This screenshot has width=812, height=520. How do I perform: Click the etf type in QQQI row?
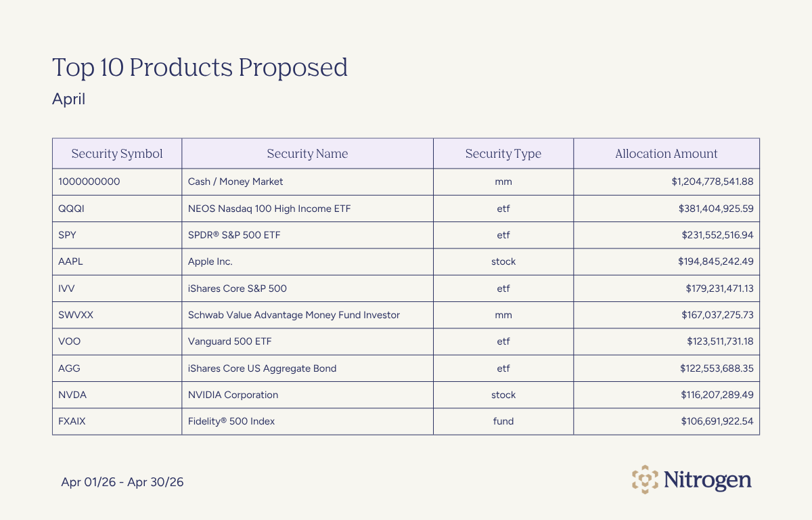point(503,209)
